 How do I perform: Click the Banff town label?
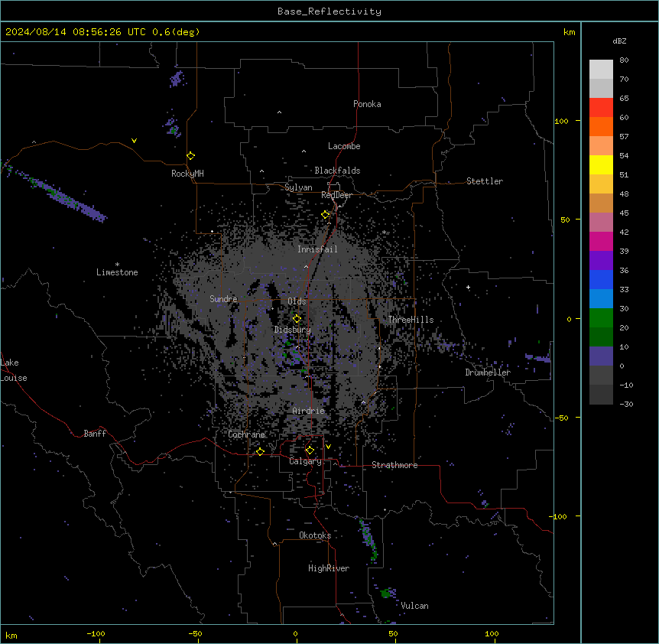[95, 434]
